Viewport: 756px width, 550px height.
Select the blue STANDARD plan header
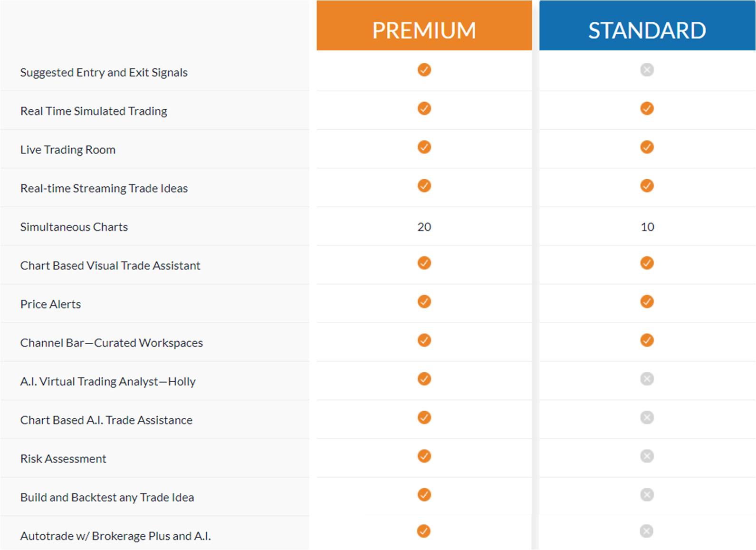pos(647,26)
